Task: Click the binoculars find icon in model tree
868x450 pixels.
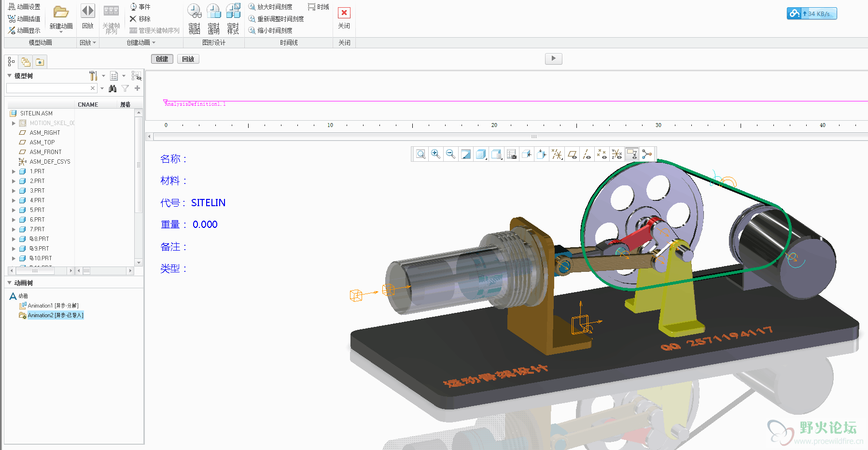Action: 112,88
